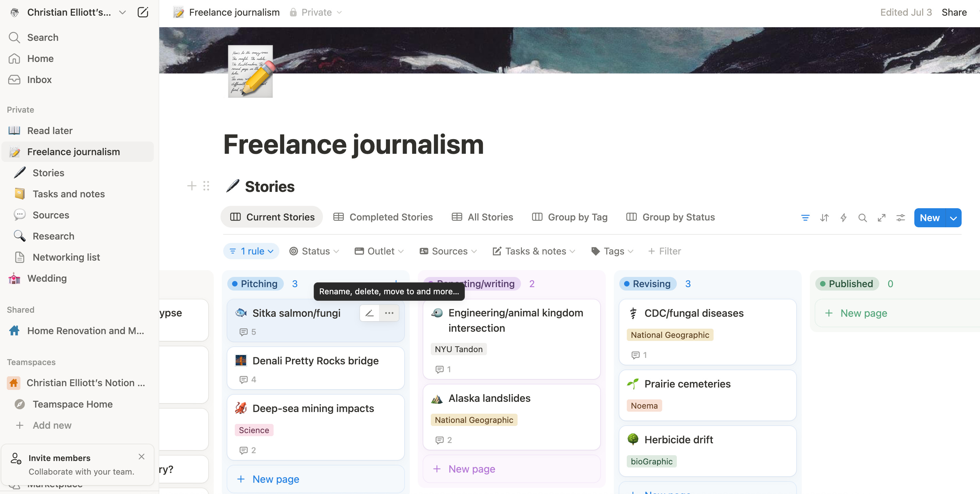Open the dropdown arrow beside New button
Viewport: 980px width, 494px height.
(x=953, y=218)
